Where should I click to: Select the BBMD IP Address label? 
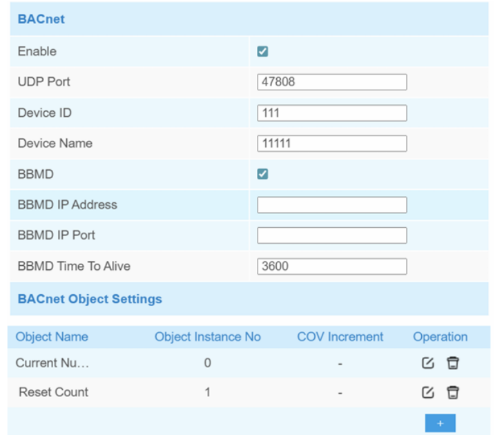point(67,205)
